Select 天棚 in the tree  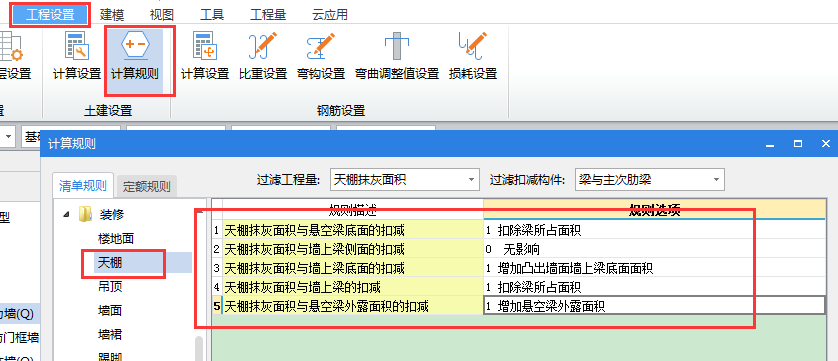point(110,263)
